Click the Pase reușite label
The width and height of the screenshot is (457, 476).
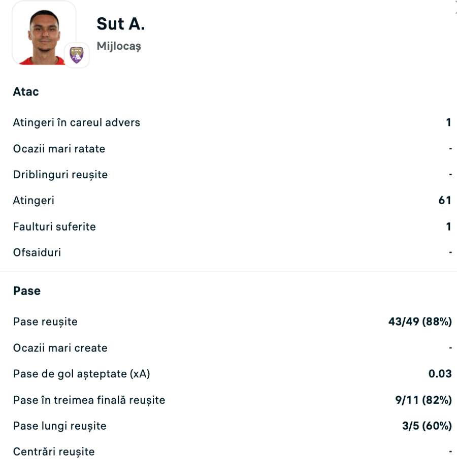click(45, 322)
